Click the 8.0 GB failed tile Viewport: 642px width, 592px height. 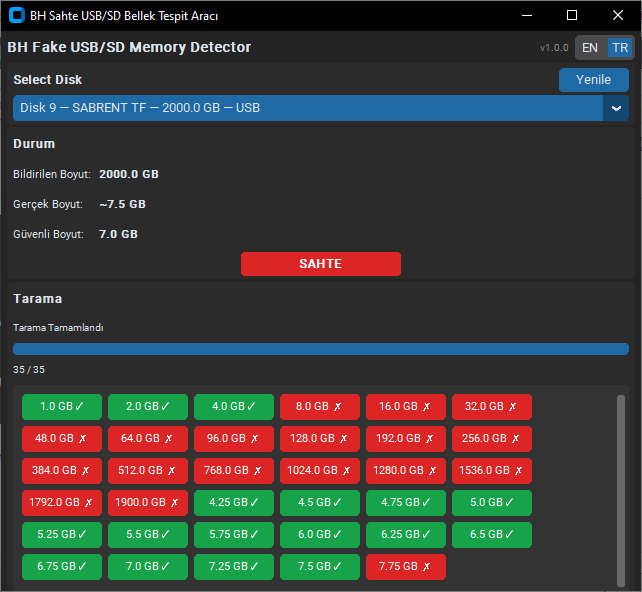click(x=320, y=407)
